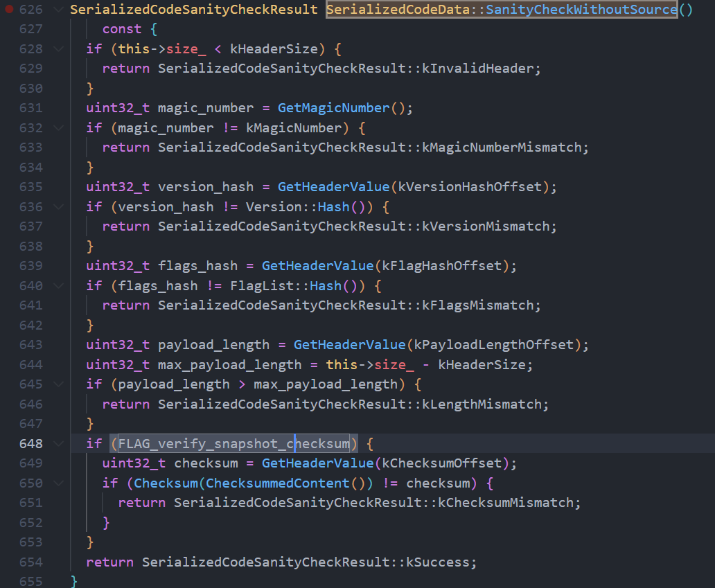Click kVersionHashOffset argument

470,187
